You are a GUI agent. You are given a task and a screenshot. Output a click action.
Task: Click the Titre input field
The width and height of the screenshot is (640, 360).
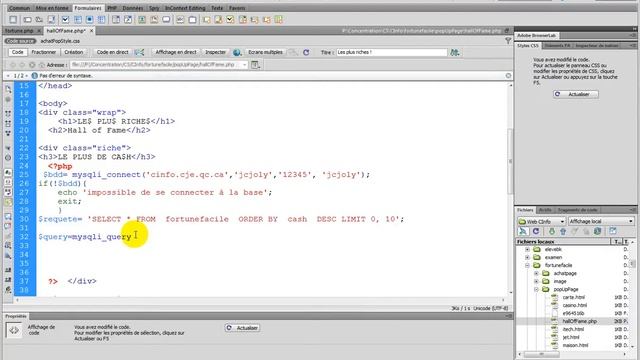click(391, 52)
